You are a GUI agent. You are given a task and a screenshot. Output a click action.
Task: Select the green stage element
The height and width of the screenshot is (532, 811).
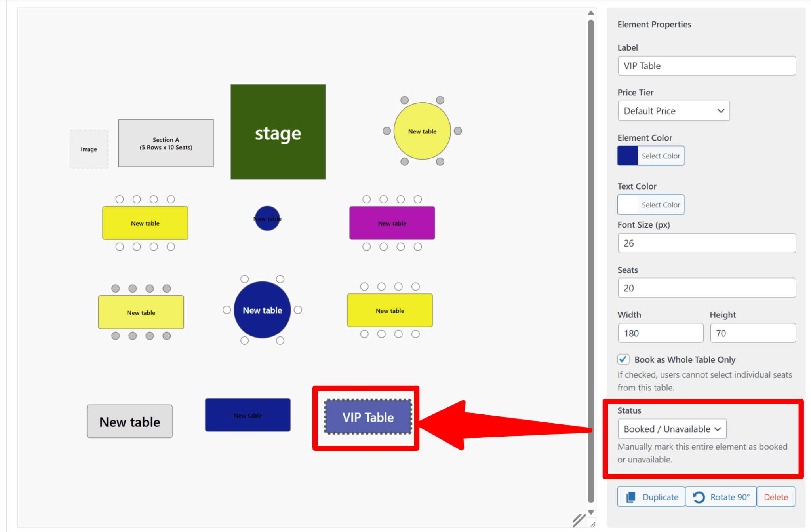(278, 132)
